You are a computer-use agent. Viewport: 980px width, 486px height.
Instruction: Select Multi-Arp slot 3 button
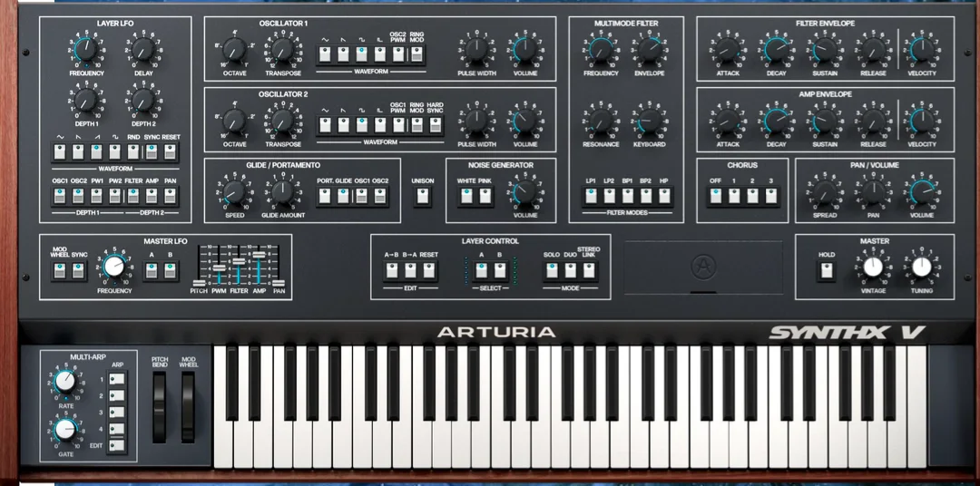point(117,413)
